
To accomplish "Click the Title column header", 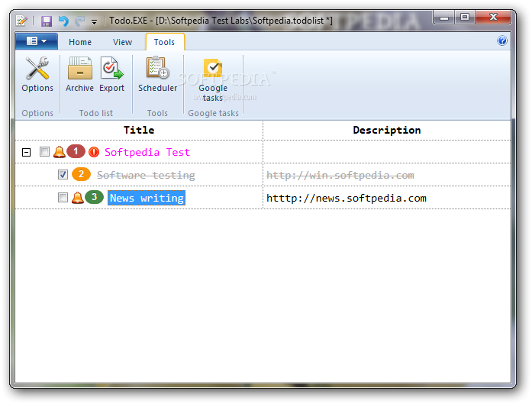I will pyautogui.click(x=139, y=130).
